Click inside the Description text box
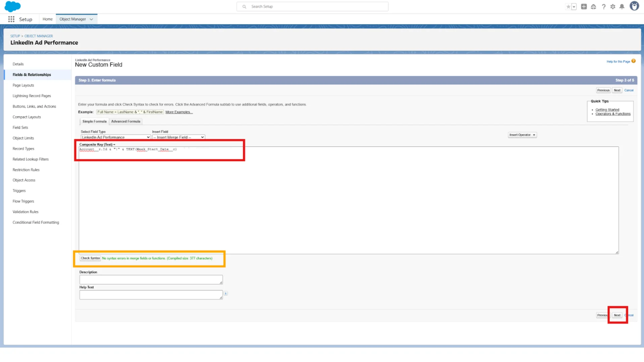644x362 pixels. tap(151, 280)
